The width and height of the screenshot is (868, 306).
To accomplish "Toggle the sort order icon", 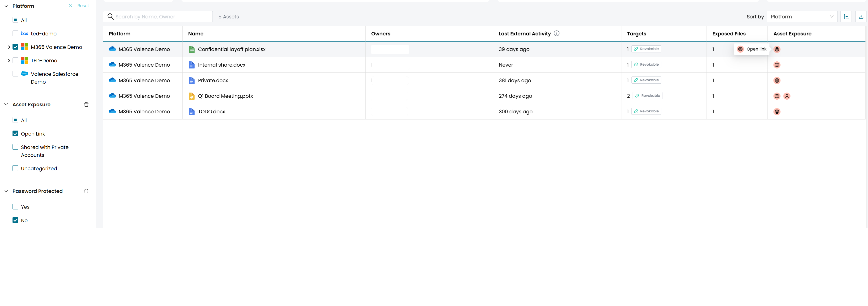I will (x=846, y=17).
